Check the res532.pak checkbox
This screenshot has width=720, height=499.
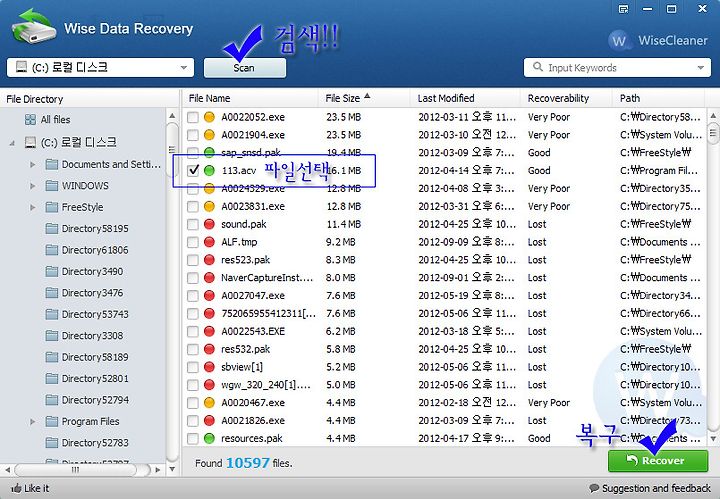[x=193, y=349]
